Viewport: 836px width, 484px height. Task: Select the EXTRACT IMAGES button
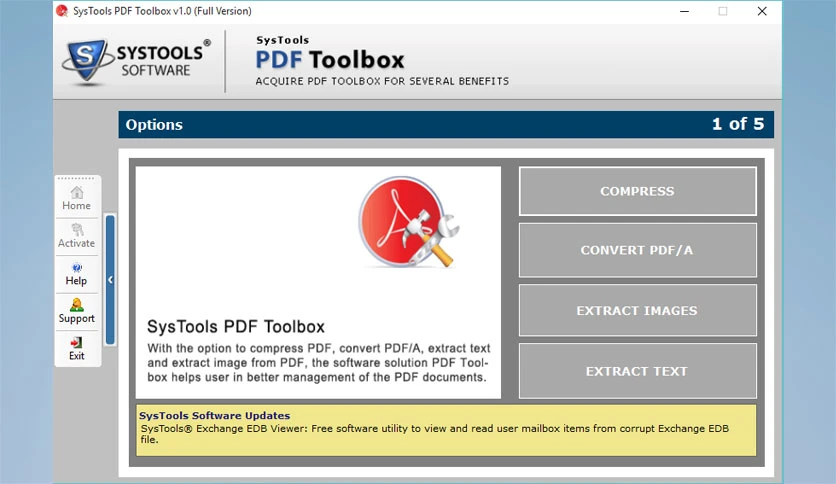638,310
